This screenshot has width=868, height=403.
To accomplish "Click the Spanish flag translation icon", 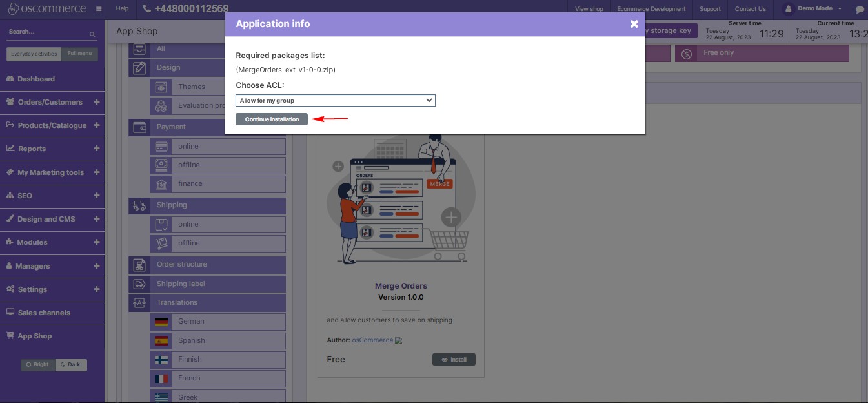I will coord(161,340).
